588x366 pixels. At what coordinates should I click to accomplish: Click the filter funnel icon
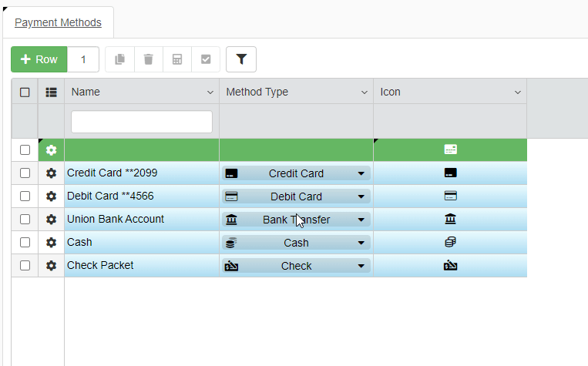pos(241,59)
